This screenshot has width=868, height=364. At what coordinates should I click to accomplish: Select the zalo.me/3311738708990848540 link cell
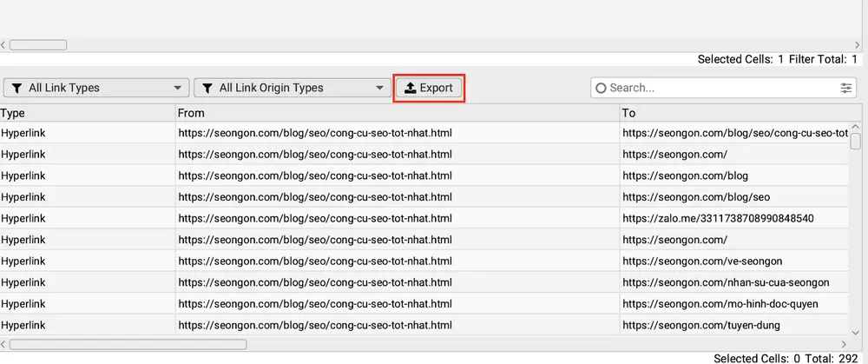click(x=734, y=218)
